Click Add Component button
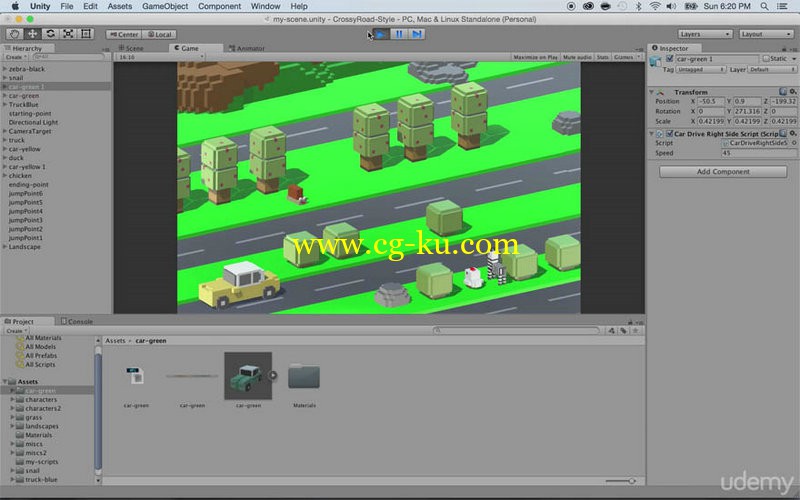 [723, 172]
